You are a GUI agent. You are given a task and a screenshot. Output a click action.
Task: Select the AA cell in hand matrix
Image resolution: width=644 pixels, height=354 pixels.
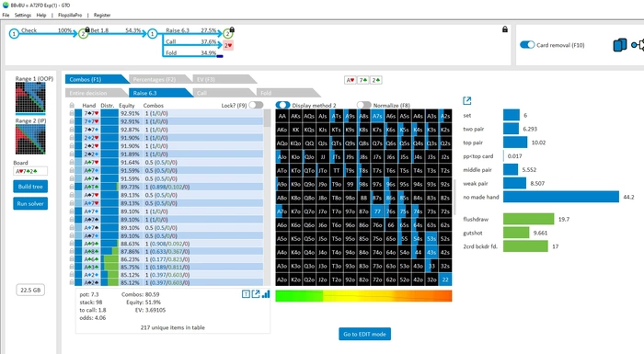click(x=282, y=116)
